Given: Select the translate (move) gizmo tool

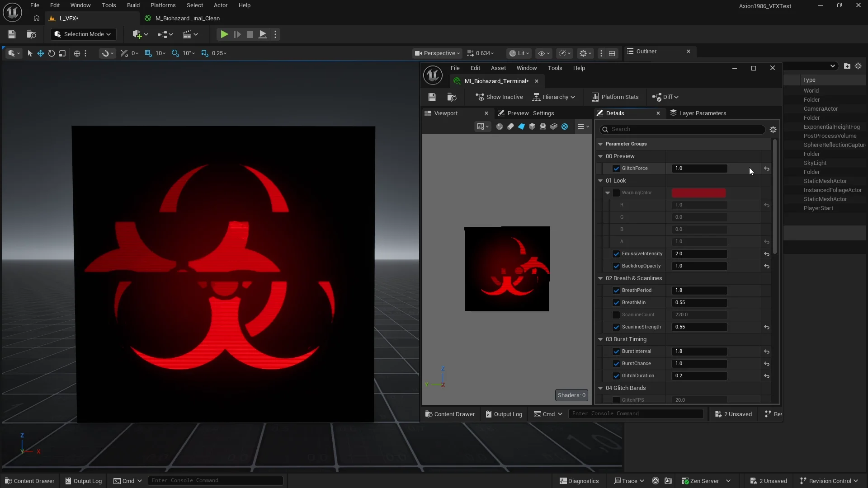Looking at the screenshot, I should (41, 53).
